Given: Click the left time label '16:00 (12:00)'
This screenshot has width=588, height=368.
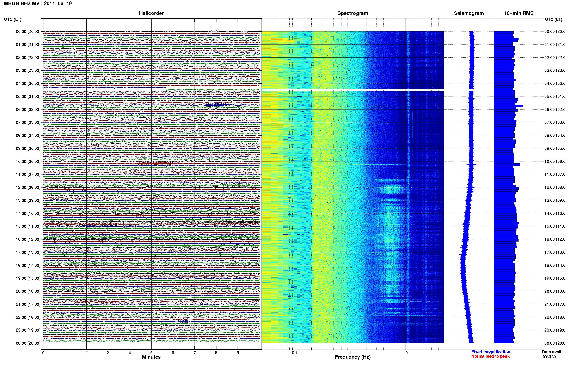Looking at the screenshot, I should coord(28,239).
